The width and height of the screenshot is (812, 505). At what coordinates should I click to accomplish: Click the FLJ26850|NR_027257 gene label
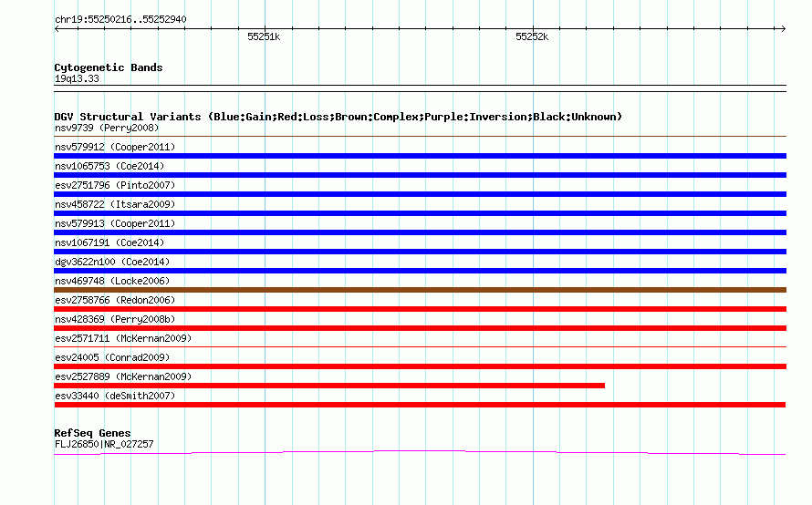[x=104, y=444]
